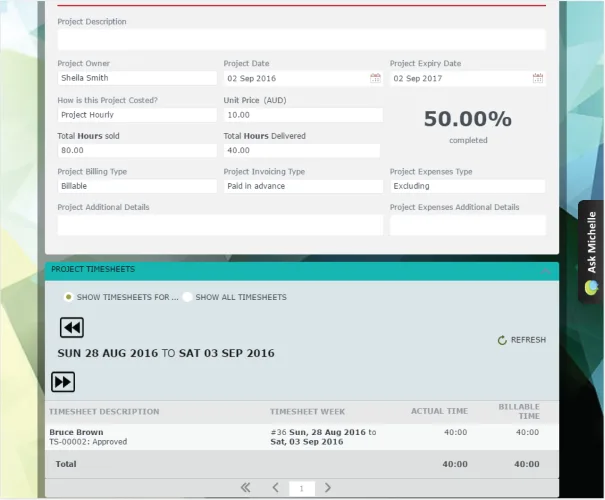Click the 50.00% completed indicator
Screen dimensions: 605x500
pyautogui.click(x=468, y=125)
